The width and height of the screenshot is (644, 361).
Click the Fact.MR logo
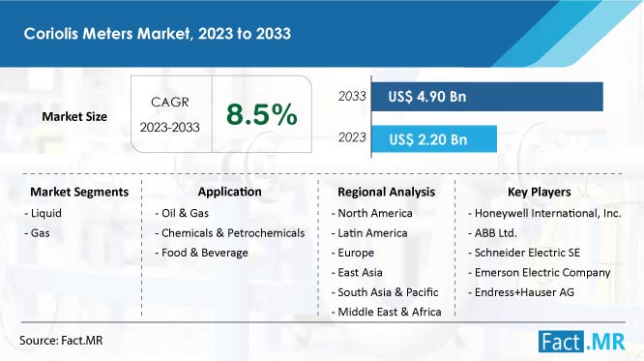click(x=581, y=342)
